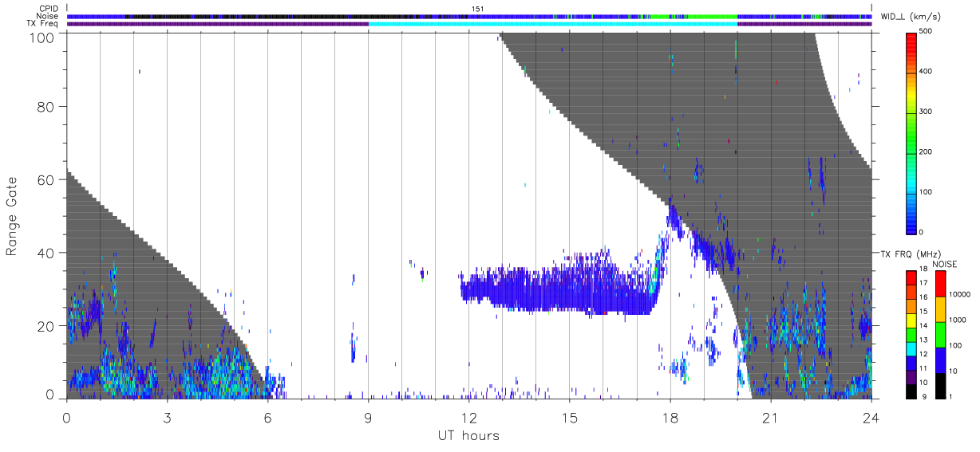Viewport: 980px width, 452px height.
Task: Click the 18 tick on UT hours axis
Action: [670, 418]
